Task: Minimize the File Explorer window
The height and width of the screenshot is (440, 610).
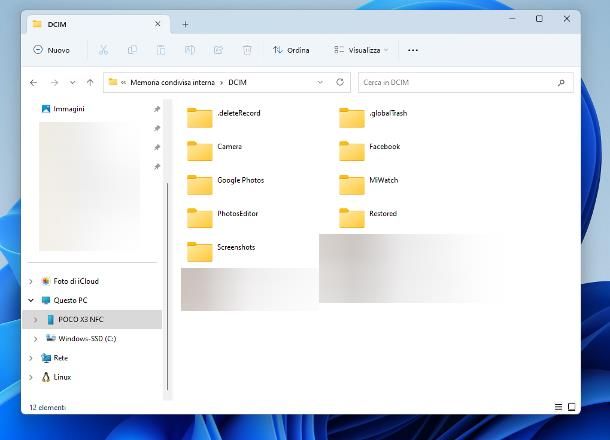Action: [x=512, y=18]
